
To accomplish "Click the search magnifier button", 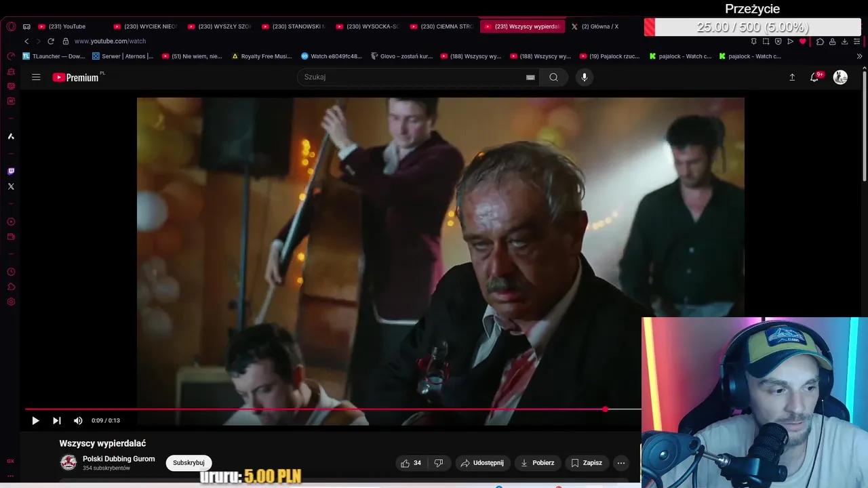I will click(554, 77).
